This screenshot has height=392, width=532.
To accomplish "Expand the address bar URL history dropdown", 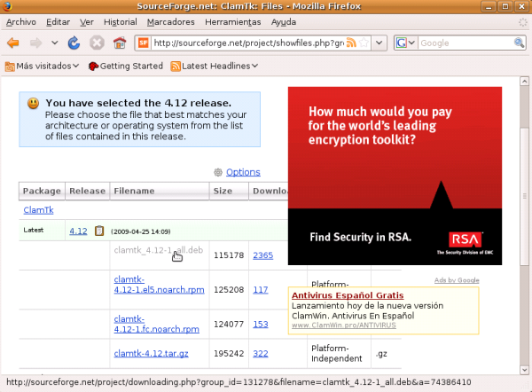I will click(x=379, y=43).
